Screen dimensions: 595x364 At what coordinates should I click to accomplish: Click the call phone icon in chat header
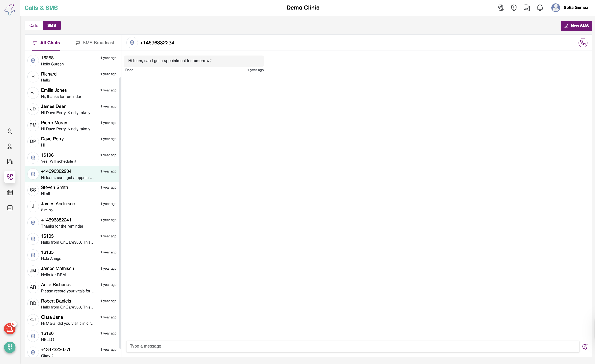(x=583, y=43)
